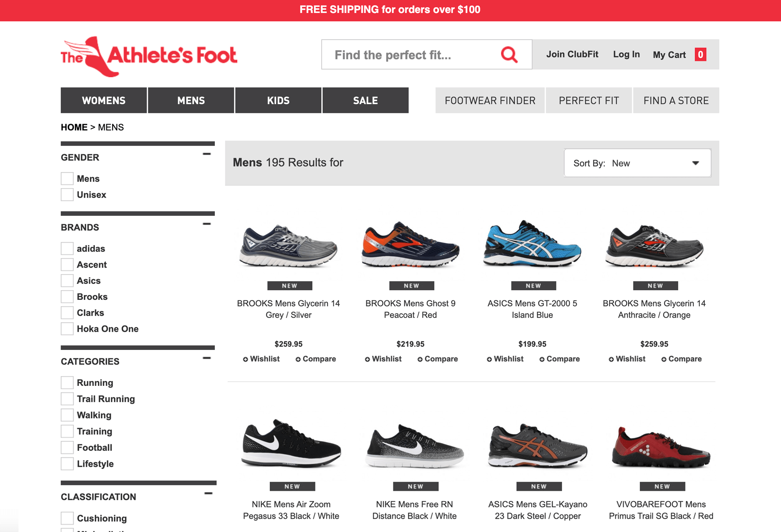Open BROOKS Mens Ghost 9 product title
Screen dimensions: 781x532
click(410, 309)
